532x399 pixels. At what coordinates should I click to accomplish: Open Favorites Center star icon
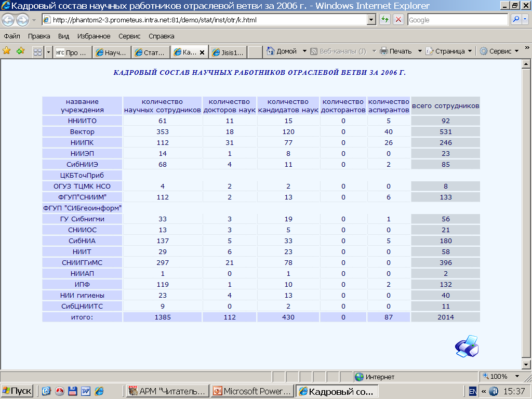(7, 51)
